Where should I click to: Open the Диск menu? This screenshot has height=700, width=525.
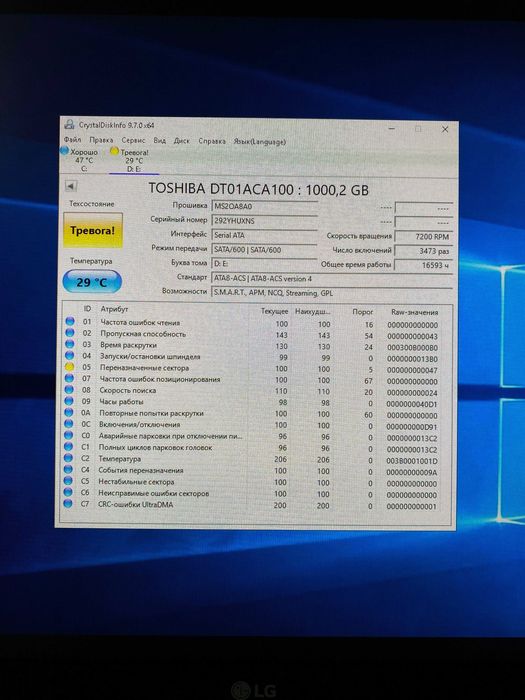181,141
